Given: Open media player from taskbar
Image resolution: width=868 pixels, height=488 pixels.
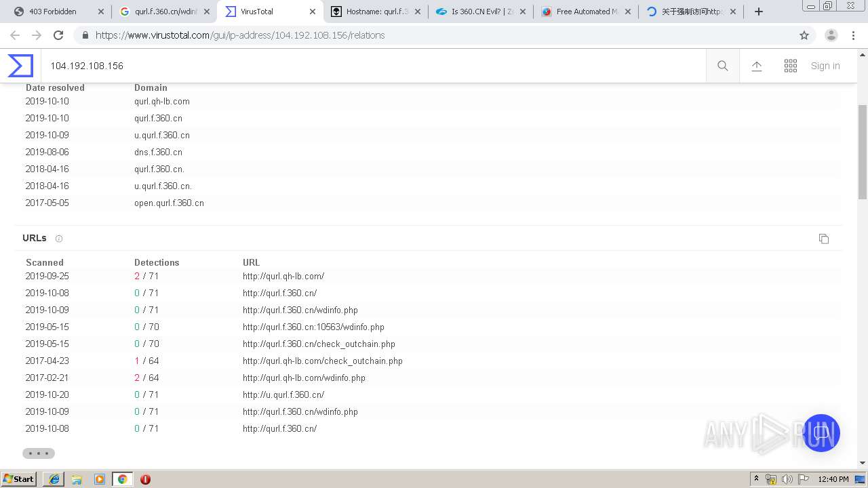Looking at the screenshot, I should tap(100, 479).
